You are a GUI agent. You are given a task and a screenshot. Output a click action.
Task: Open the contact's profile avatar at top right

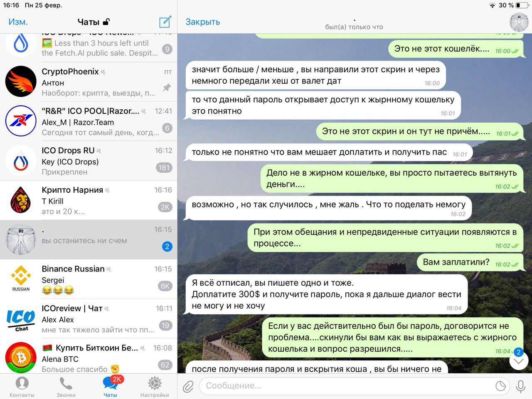(519, 22)
